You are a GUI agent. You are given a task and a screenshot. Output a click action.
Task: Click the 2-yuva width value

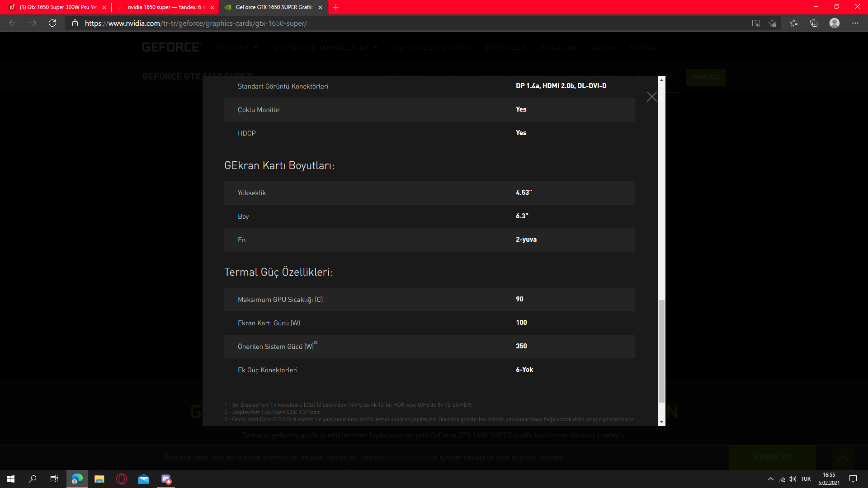point(526,239)
